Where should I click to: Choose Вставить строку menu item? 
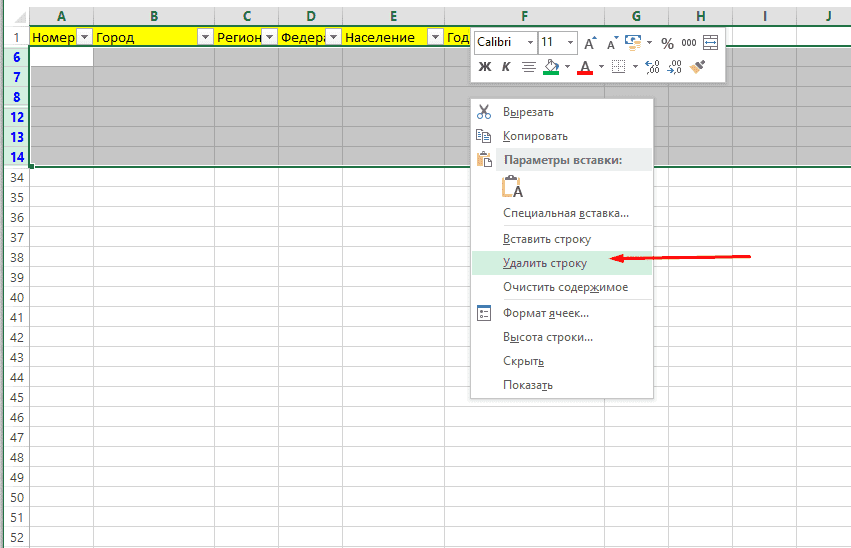562,239
